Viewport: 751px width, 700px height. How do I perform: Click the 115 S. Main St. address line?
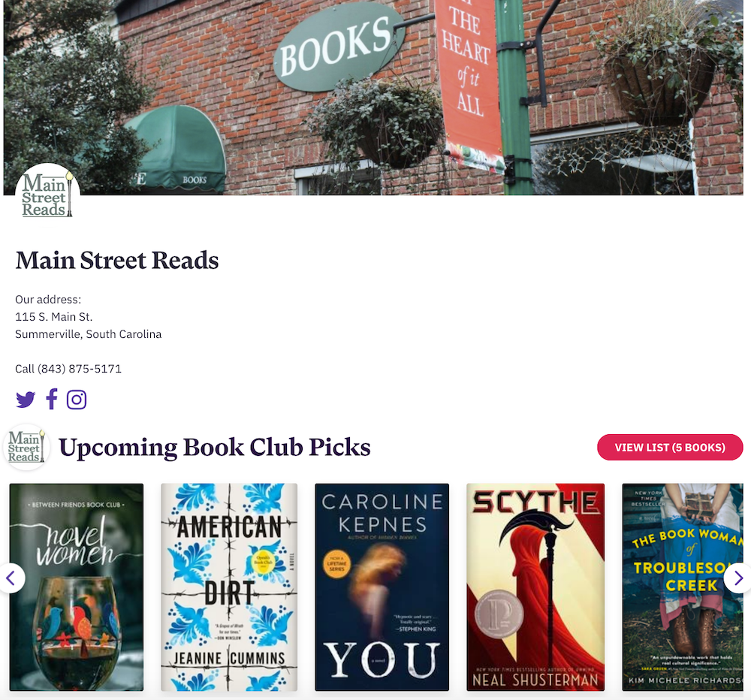(x=53, y=317)
